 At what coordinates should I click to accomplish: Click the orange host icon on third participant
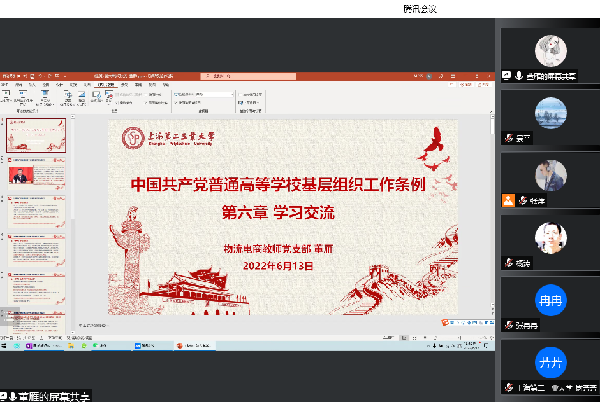(x=508, y=201)
